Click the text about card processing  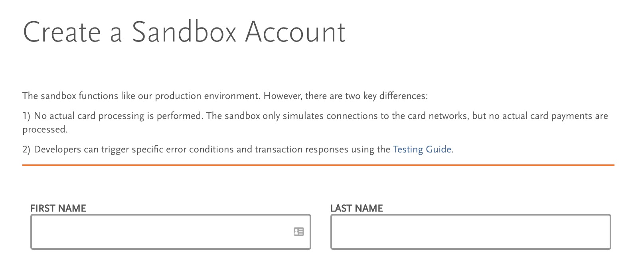coord(314,116)
